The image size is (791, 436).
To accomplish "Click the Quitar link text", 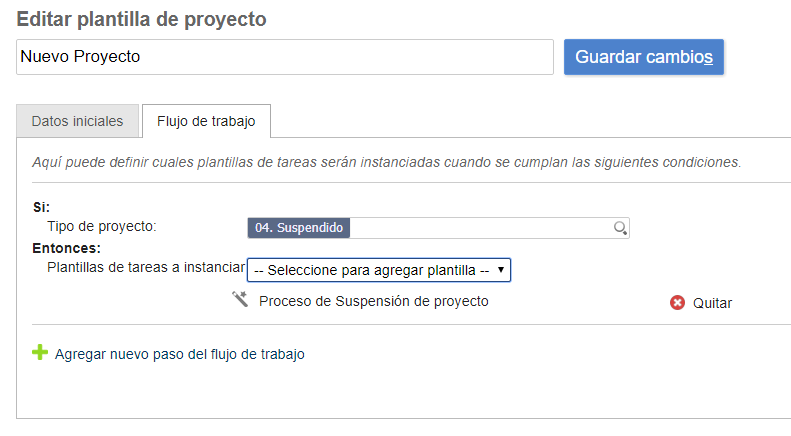I will coord(712,303).
